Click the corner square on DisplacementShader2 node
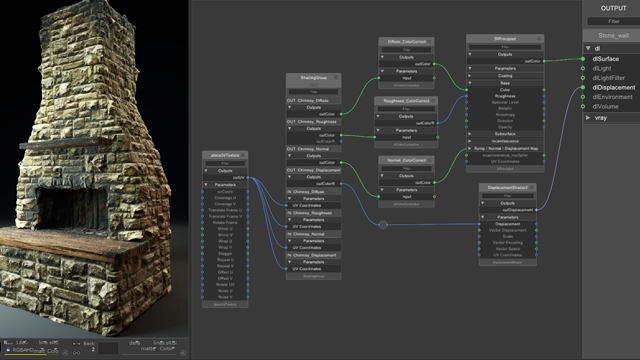Image resolution: width=640 pixels, height=360 pixels. pos(531,188)
